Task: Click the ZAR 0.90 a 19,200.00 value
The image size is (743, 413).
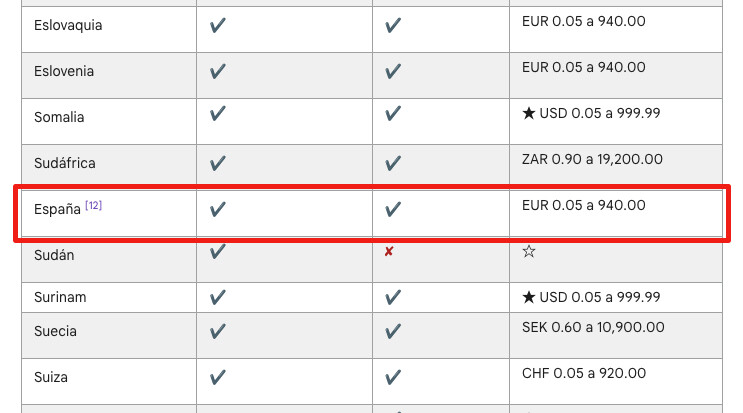Action: click(x=592, y=159)
